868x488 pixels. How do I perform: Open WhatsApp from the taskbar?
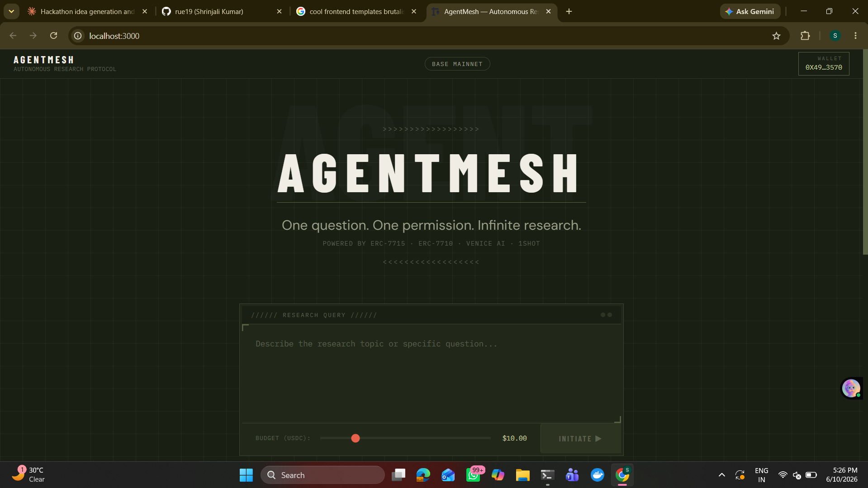473,475
